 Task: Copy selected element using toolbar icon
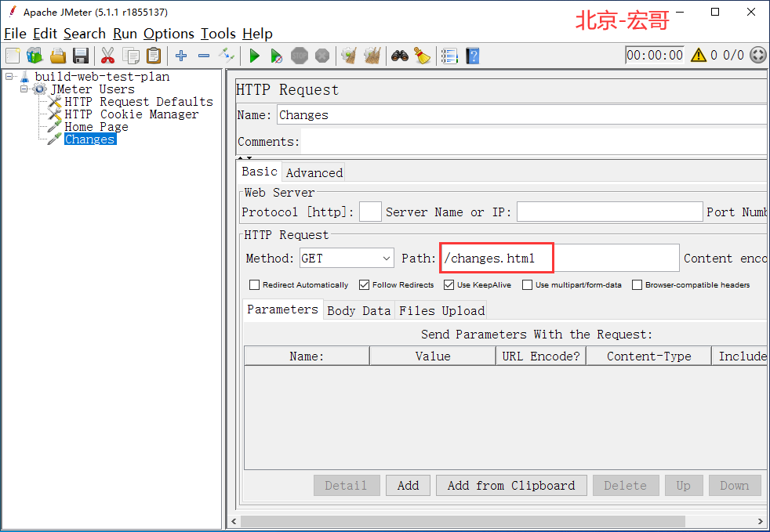(131, 56)
